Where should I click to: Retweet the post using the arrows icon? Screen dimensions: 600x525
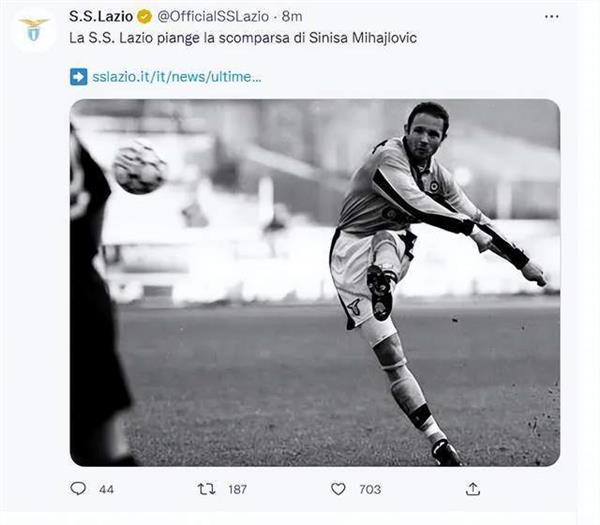207,489
